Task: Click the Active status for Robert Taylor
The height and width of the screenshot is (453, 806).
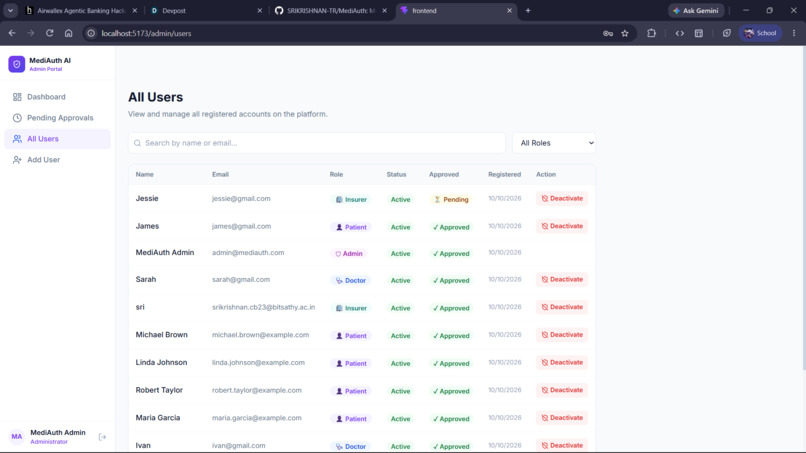Action: [400, 391]
